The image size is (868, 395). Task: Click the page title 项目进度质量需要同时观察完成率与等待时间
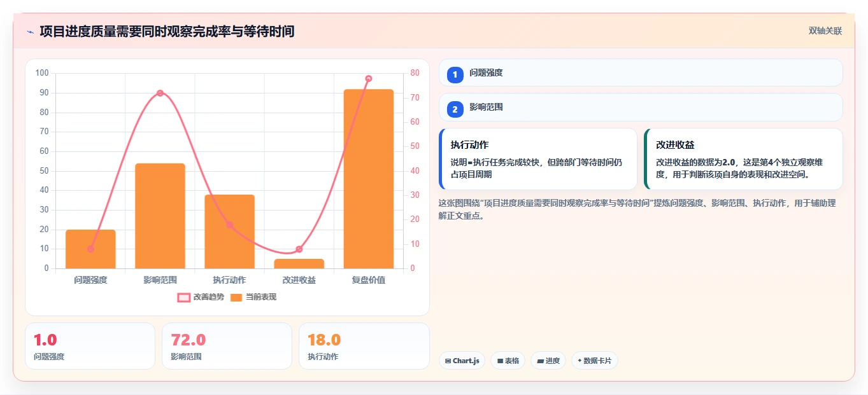tap(167, 32)
